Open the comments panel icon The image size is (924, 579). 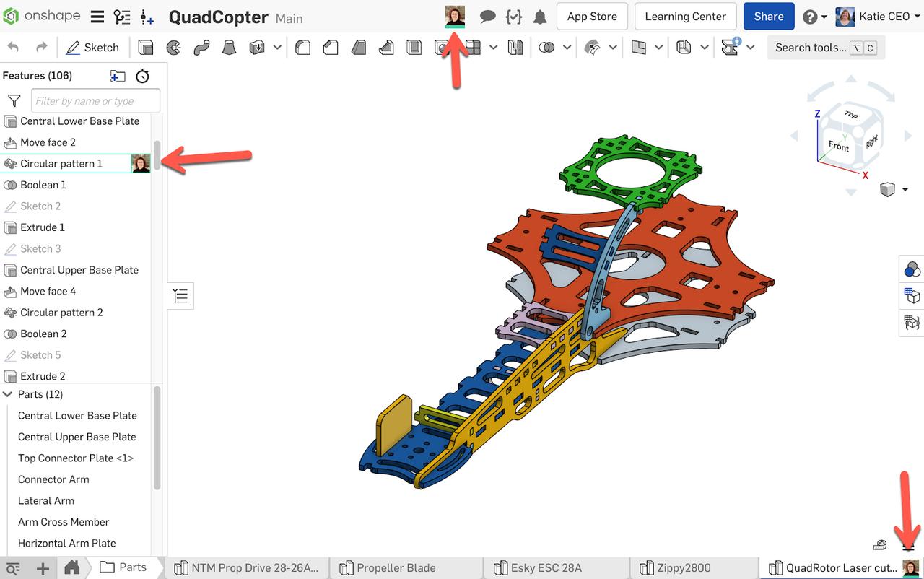(x=488, y=16)
